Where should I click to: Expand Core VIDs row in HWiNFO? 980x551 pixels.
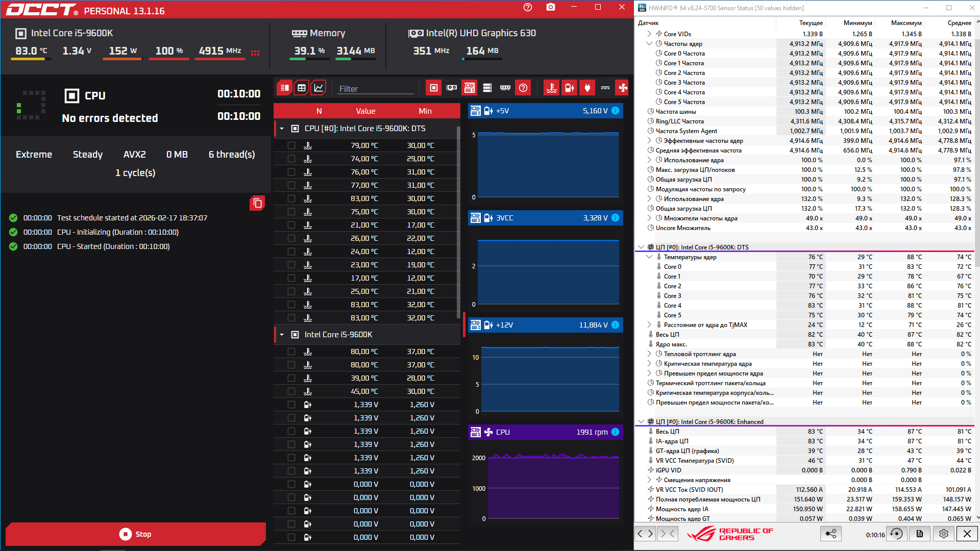649,34
